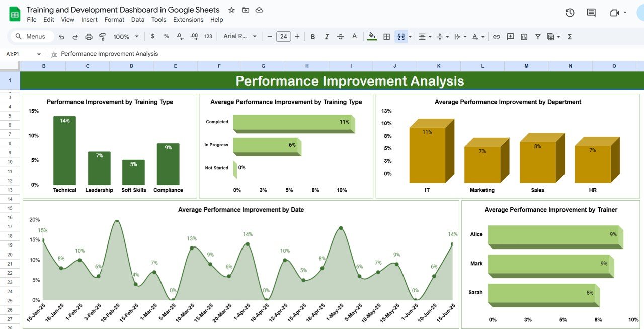Click the move to folder icon
Screen dimensions: 644x329
point(245,10)
